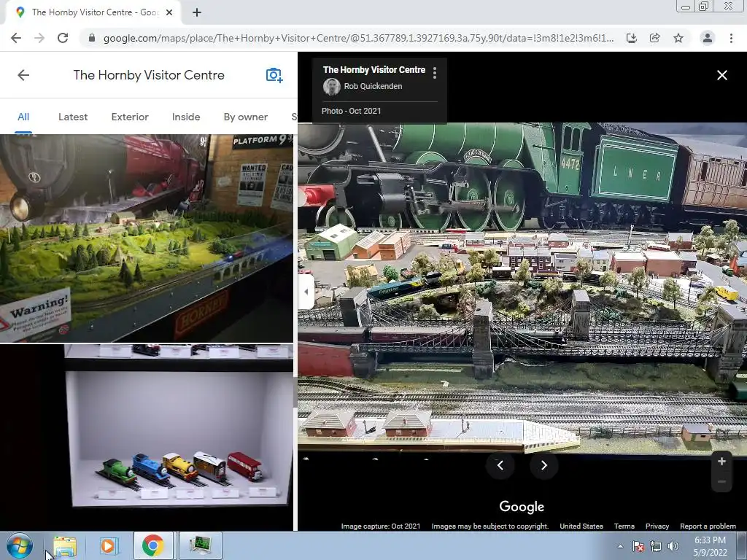Zoom in on the photo
Viewport: 747px width, 560px height.
click(721, 461)
